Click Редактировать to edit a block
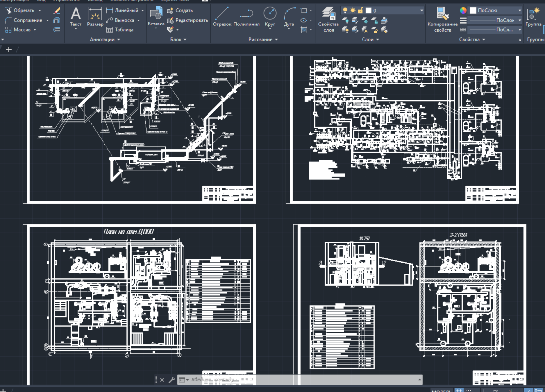Viewport: 545px width, 392px height. coord(187,20)
